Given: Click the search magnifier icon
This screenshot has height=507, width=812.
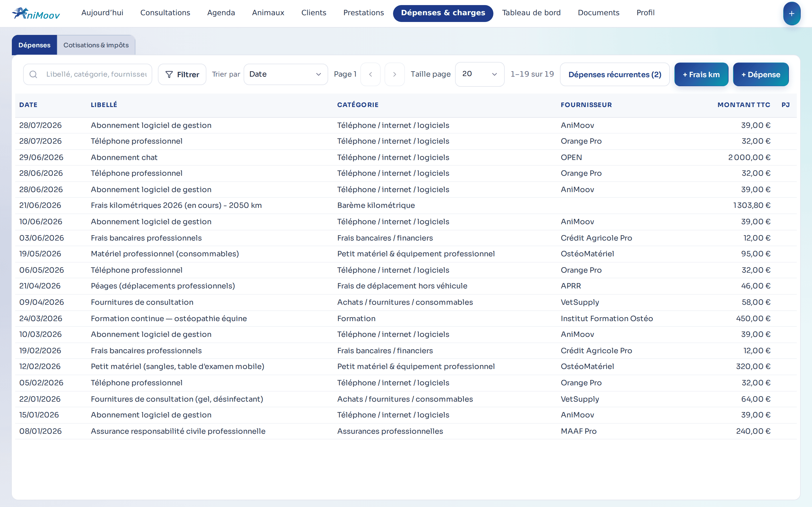Looking at the screenshot, I should pyautogui.click(x=33, y=74).
